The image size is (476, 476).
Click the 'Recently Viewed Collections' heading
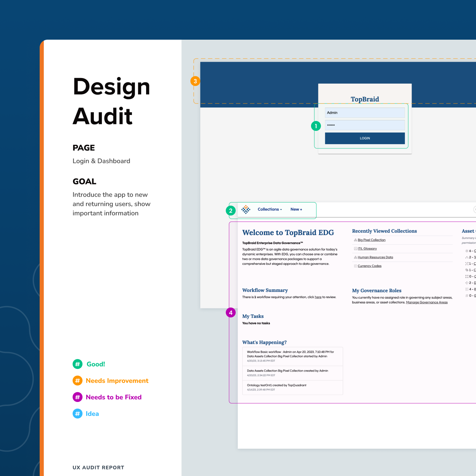click(384, 231)
